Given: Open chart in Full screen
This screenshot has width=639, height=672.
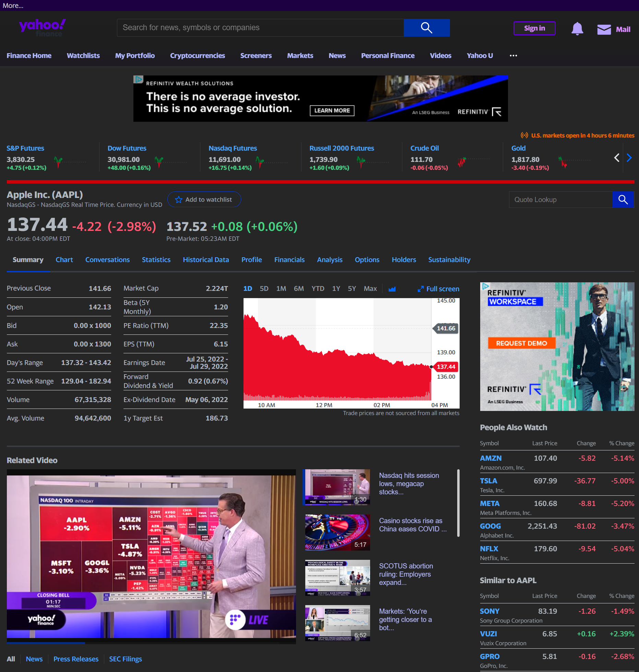Looking at the screenshot, I should point(438,289).
